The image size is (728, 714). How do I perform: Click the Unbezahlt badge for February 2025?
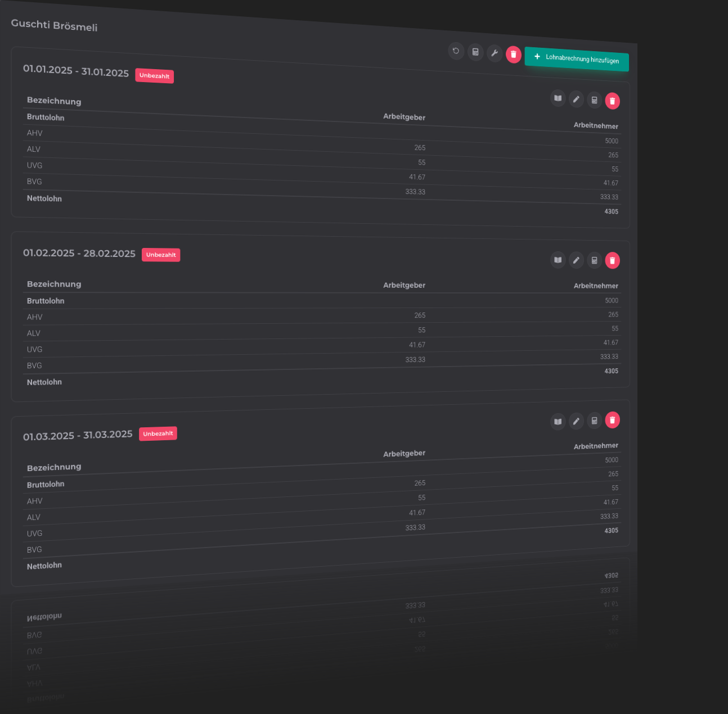pos(161,255)
